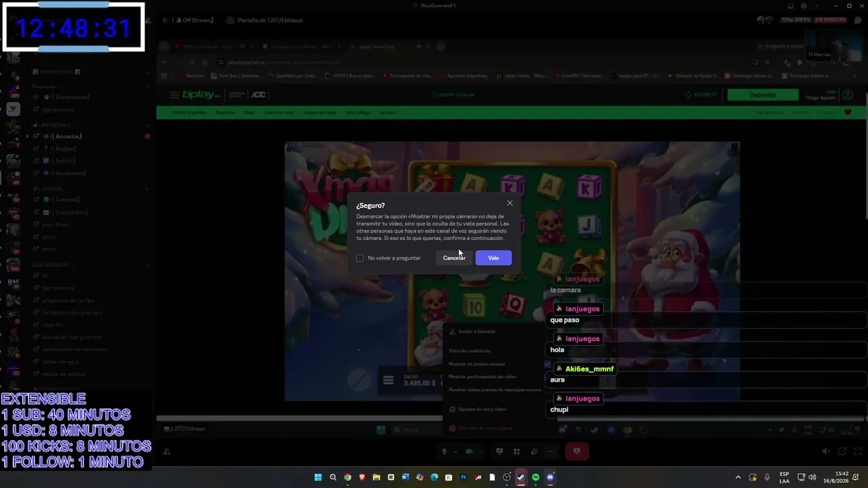Click the red disconnect call button

click(577, 451)
